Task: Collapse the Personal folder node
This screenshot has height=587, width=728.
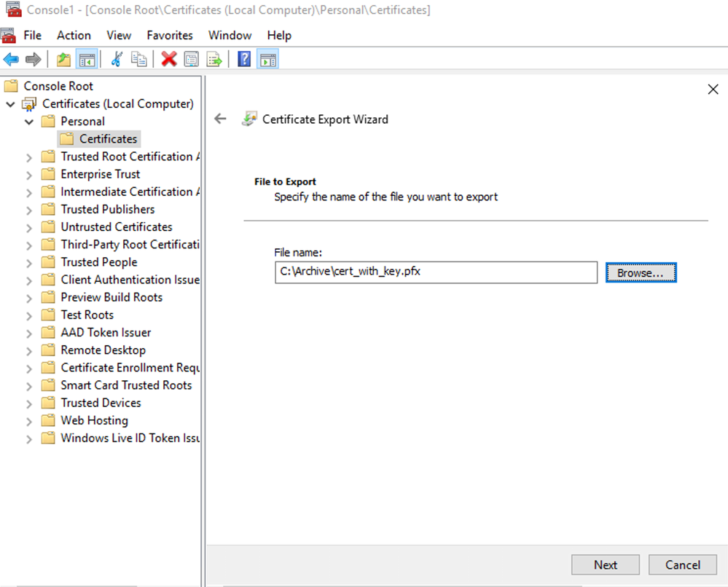Action: (x=29, y=122)
